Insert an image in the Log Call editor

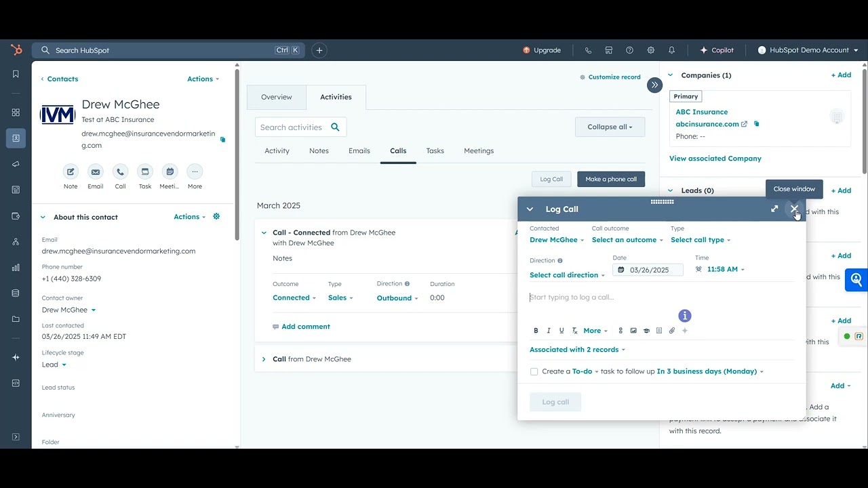tap(633, 331)
